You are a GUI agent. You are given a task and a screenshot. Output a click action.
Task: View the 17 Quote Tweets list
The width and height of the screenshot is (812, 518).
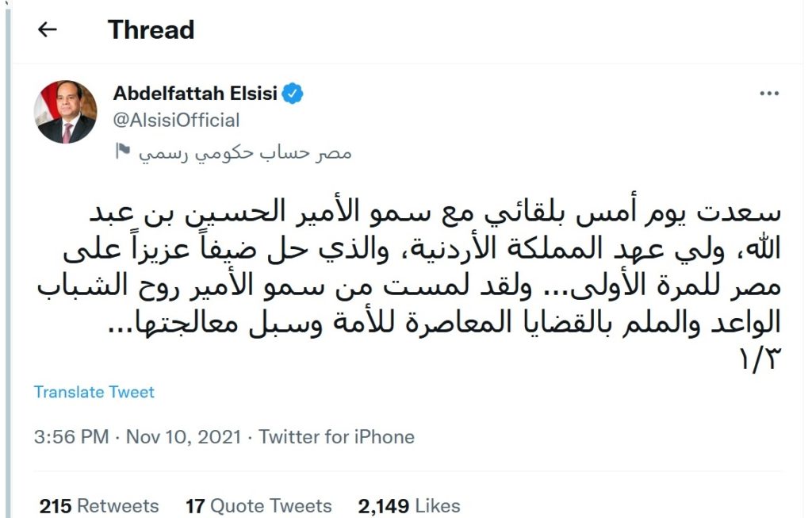point(259,505)
